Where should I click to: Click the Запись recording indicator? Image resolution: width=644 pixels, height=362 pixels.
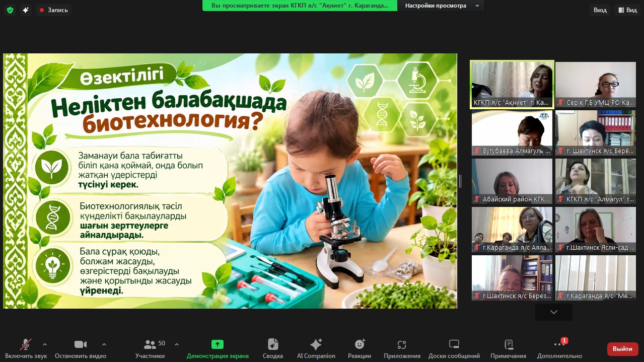tap(53, 10)
